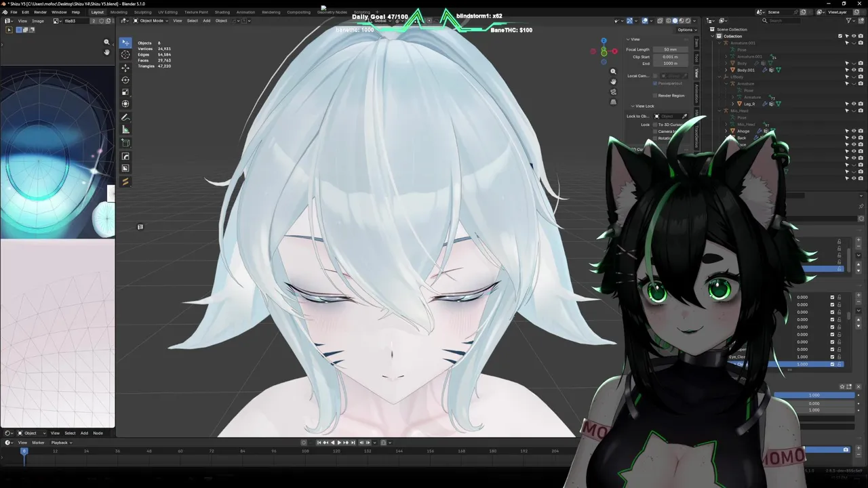Toggle Collection visibility eye icon
Viewport: 868px width, 488px height.
(x=854, y=36)
